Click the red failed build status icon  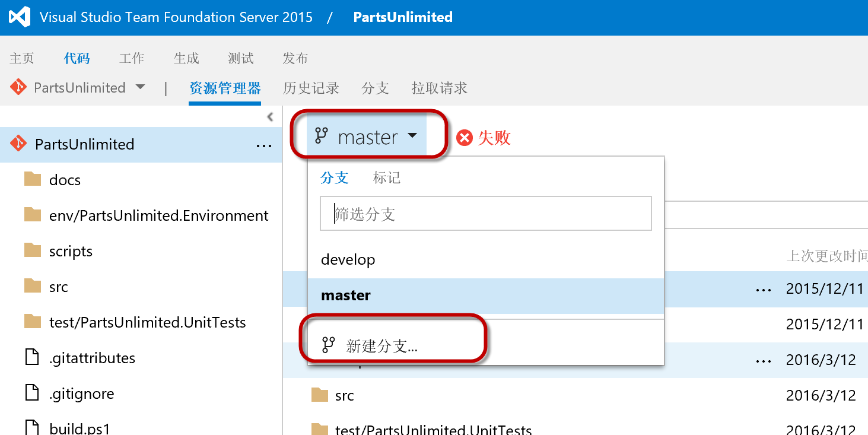pyautogui.click(x=465, y=138)
